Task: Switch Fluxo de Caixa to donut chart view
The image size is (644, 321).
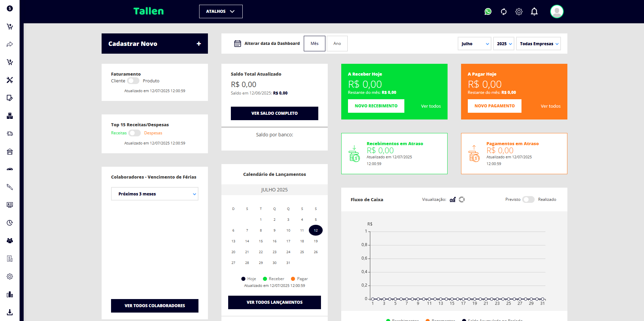Action: click(x=462, y=199)
